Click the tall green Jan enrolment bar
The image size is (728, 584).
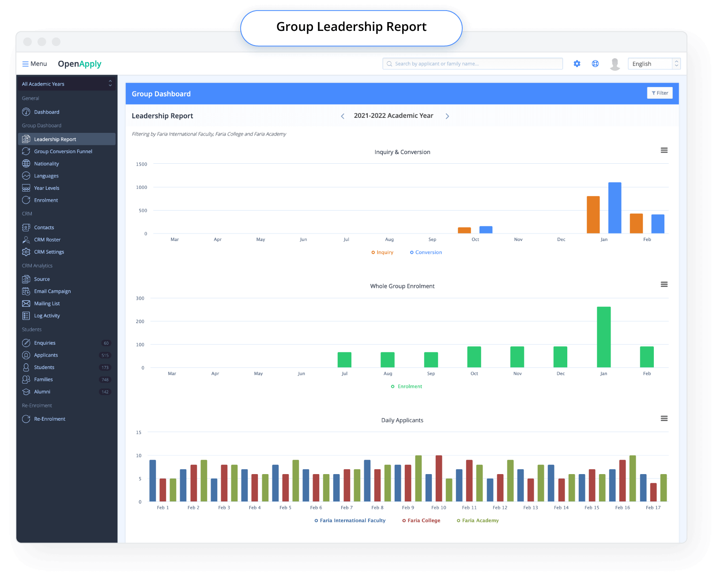pos(604,337)
